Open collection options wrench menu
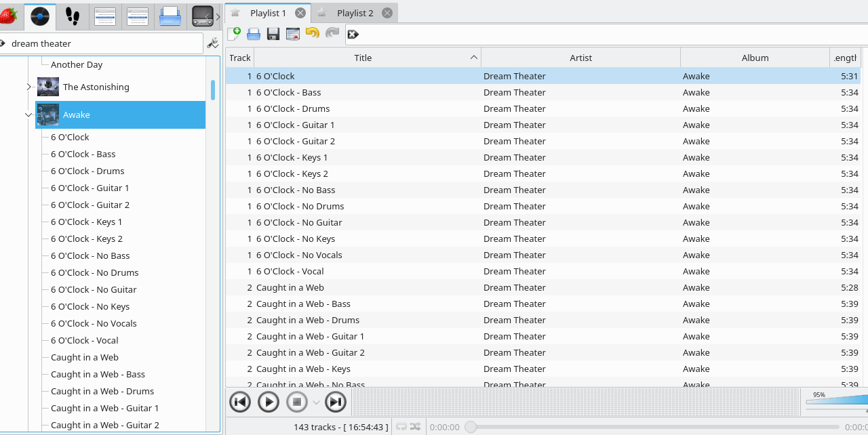This screenshot has height=435, width=868. [x=212, y=43]
